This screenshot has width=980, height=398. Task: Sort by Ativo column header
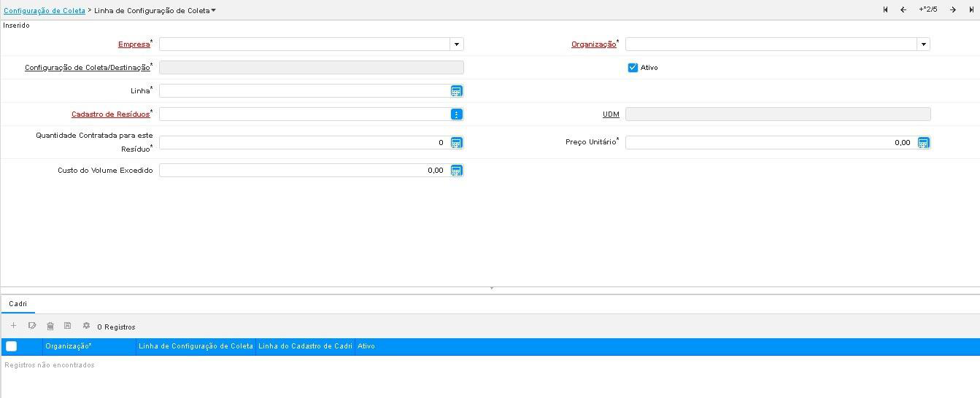[x=366, y=346]
